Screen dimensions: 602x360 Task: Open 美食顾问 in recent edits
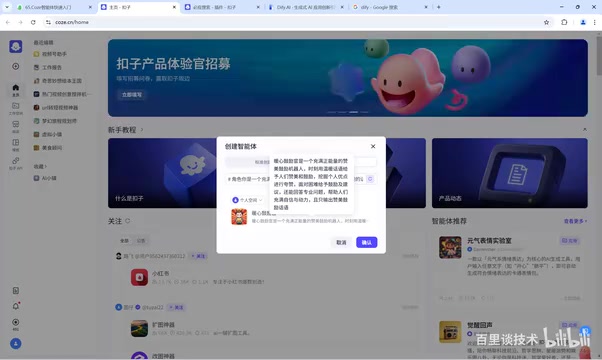[51, 148]
